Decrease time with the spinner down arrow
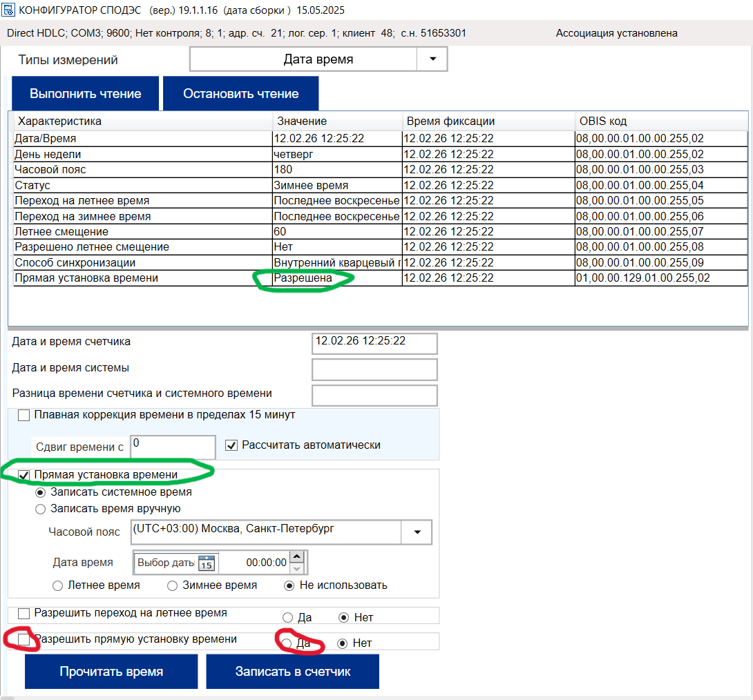The height and width of the screenshot is (700, 753). tap(296, 569)
